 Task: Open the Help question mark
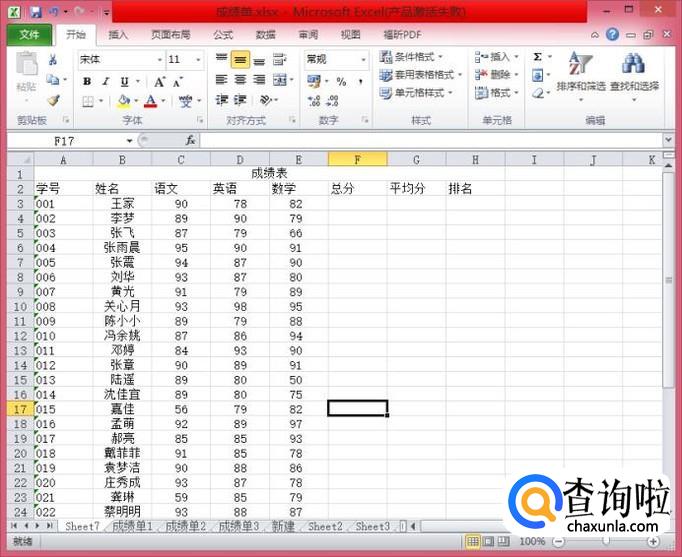point(612,34)
